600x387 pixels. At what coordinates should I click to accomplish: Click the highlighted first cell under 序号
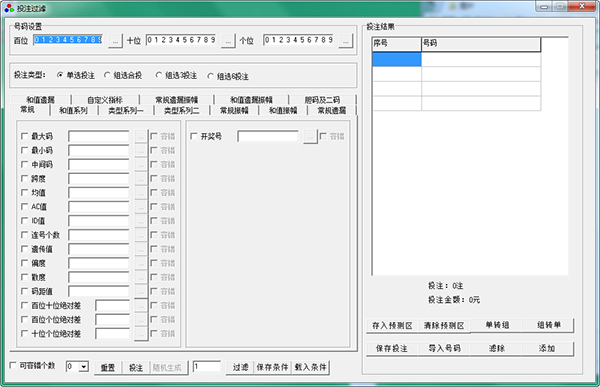pos(397,59)
